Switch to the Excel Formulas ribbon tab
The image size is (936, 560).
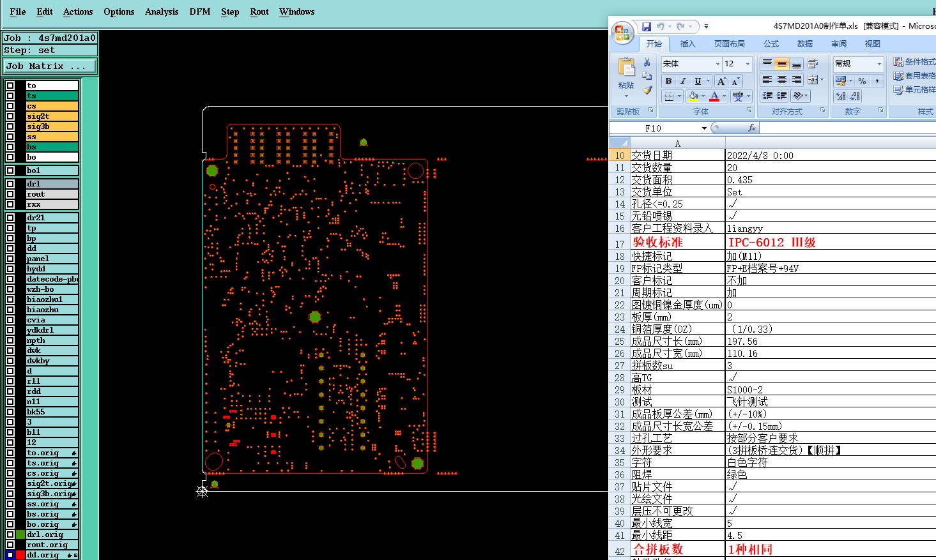771,43
